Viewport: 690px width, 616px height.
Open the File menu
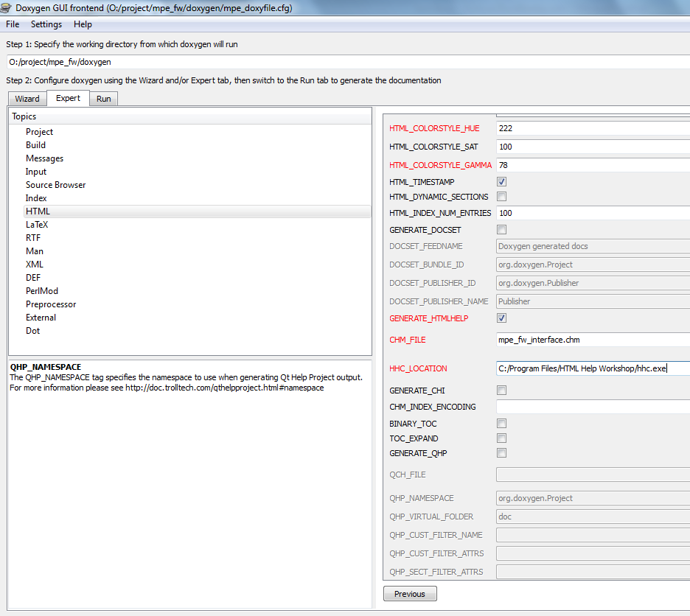pyautogui.click(x=13, y=24)
